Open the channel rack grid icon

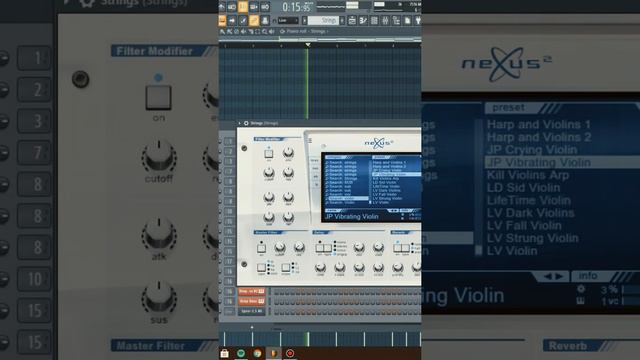(374, 20)
